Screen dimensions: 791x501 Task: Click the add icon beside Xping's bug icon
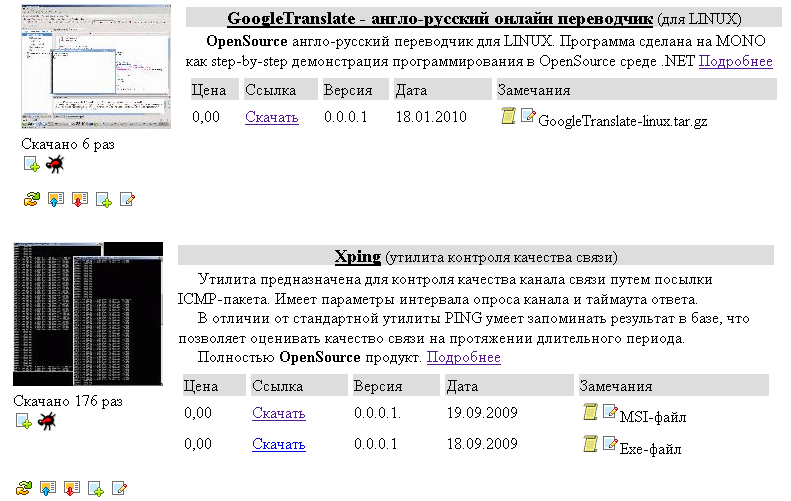(x=24, y=421)
